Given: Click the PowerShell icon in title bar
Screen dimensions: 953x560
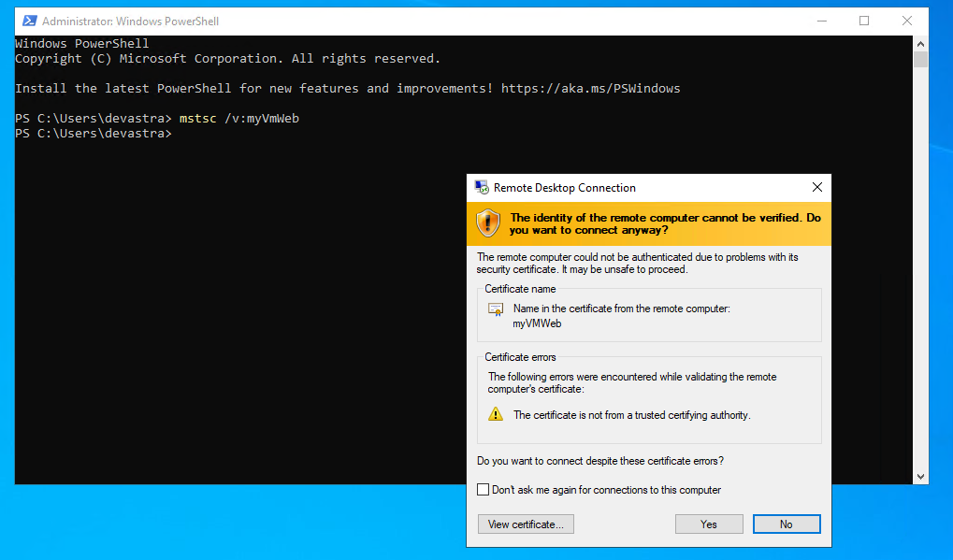Looking at the screenshot, I should pyautogui.click(x=29, y=22).
